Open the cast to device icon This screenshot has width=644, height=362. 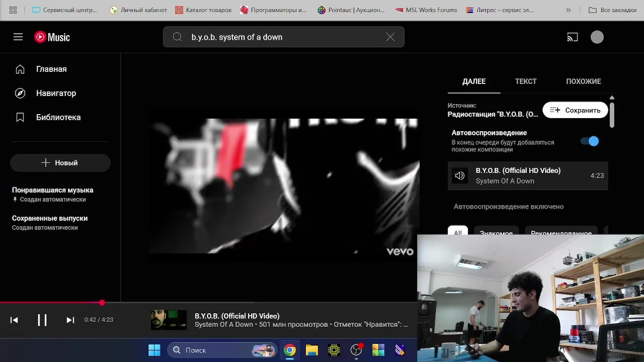(573, 37)
